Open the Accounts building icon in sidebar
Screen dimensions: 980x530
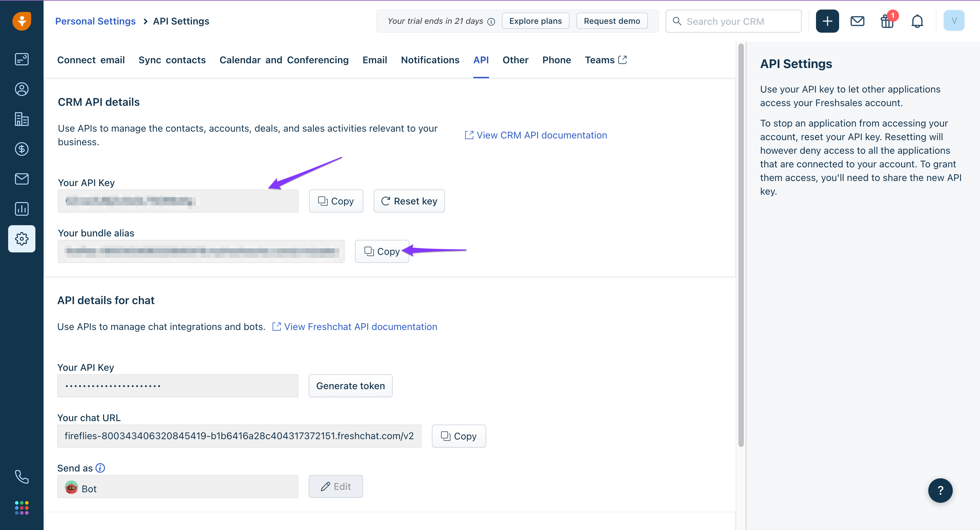tap(22, 119)
